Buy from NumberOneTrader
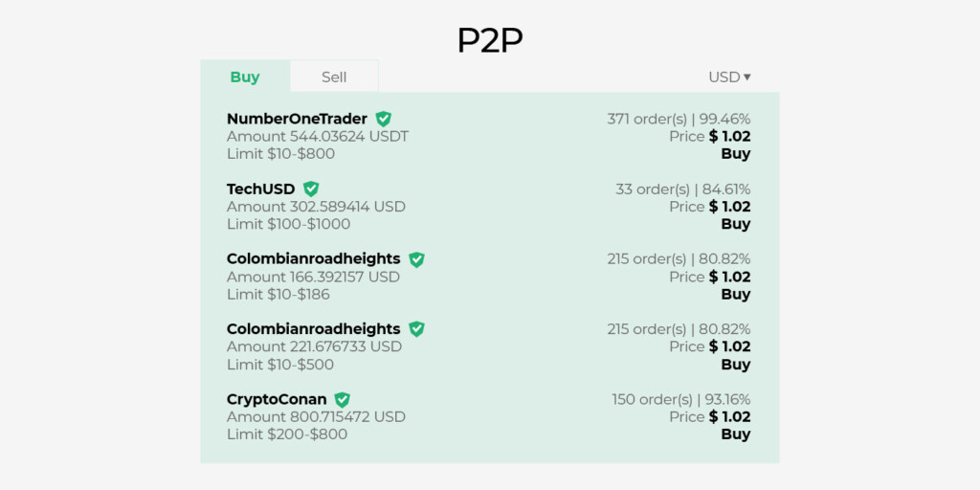This screenshot has width=980, height=490. pos(735,154)
